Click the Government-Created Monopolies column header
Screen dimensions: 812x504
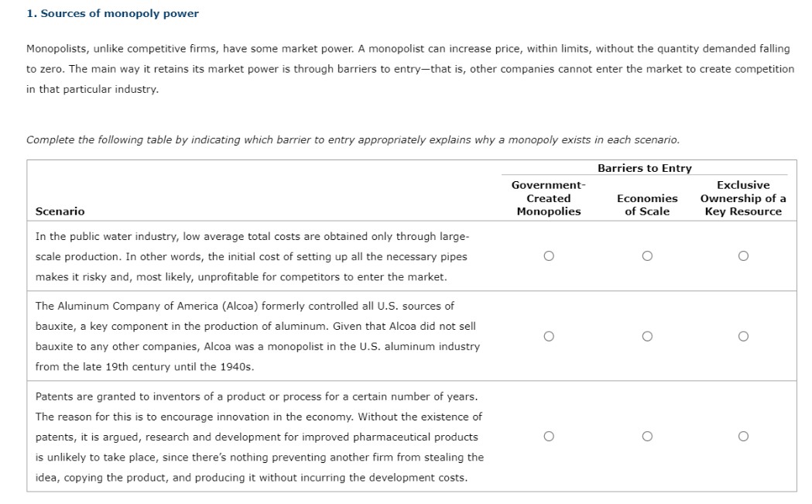click(548, 198)
